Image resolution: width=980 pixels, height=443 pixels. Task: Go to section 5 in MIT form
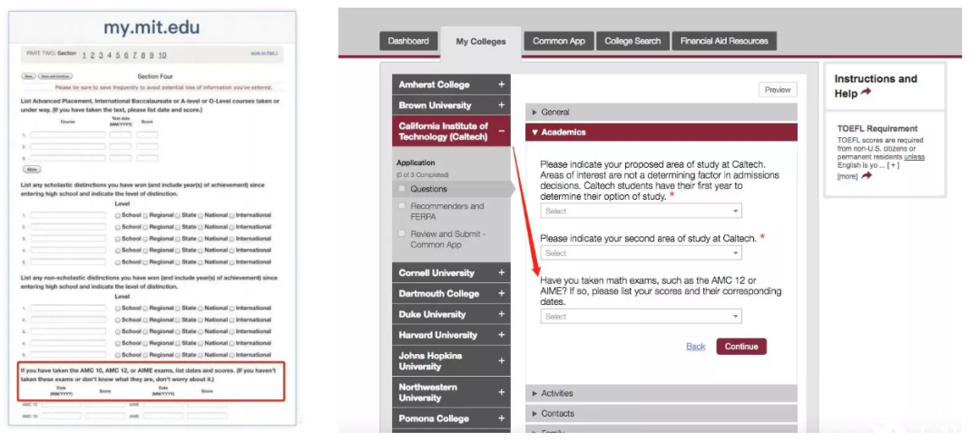tap(117, 55)
